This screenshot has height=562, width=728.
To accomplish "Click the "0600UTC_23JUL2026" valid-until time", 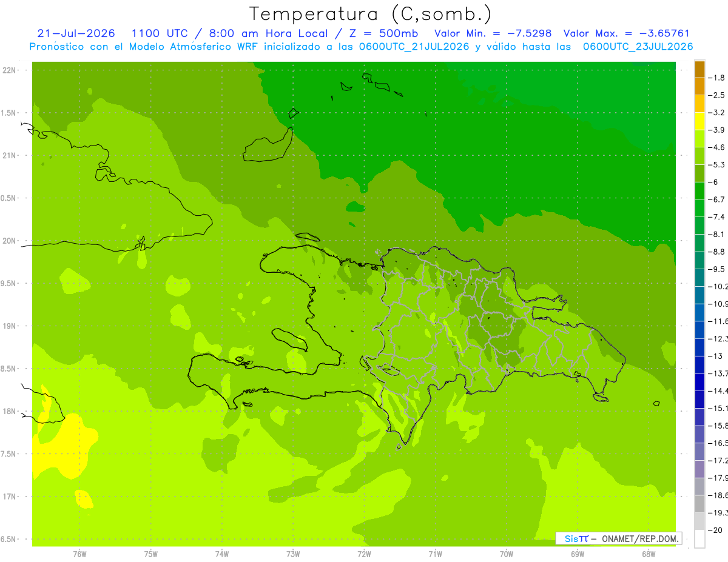I will pos(638,47).
